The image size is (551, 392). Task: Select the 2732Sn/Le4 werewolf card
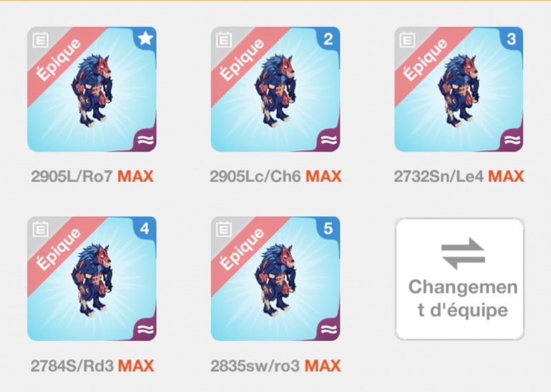tap(459, 90)
